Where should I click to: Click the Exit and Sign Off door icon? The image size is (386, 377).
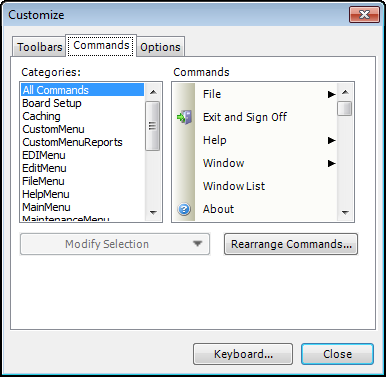(x=184, y=117)
